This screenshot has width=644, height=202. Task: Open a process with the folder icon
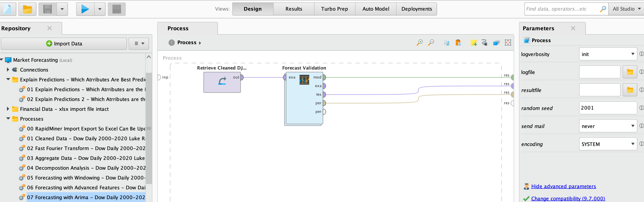27,9
